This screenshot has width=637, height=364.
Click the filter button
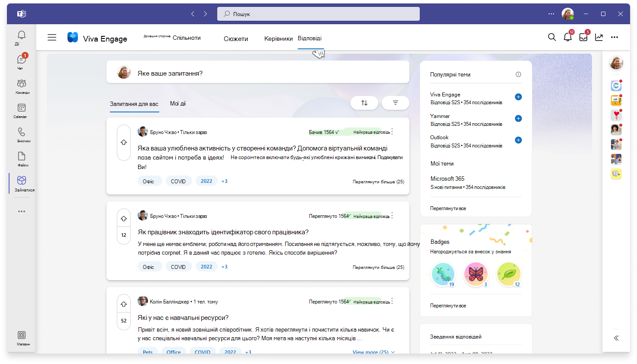(396, 103)
